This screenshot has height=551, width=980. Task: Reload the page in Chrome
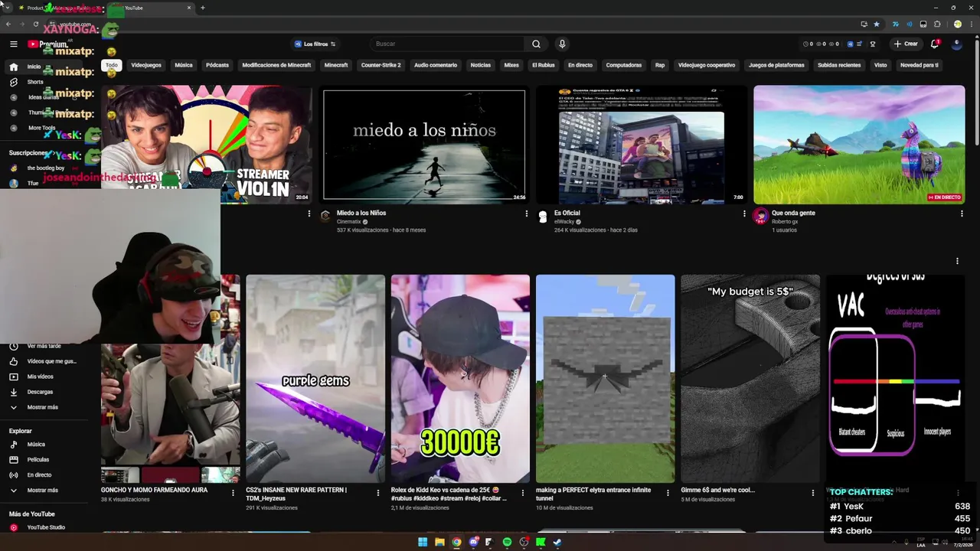point(35,24)
